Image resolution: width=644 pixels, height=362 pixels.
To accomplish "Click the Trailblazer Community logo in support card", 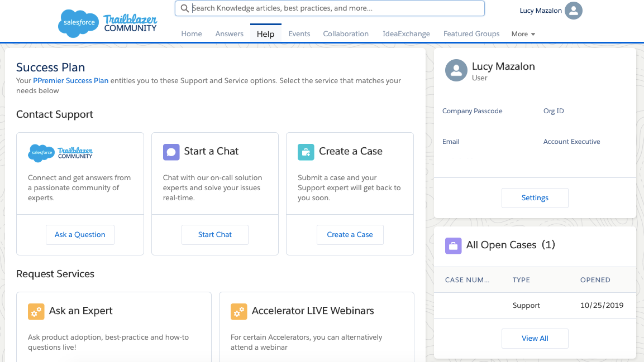I will tap(60, 153).
